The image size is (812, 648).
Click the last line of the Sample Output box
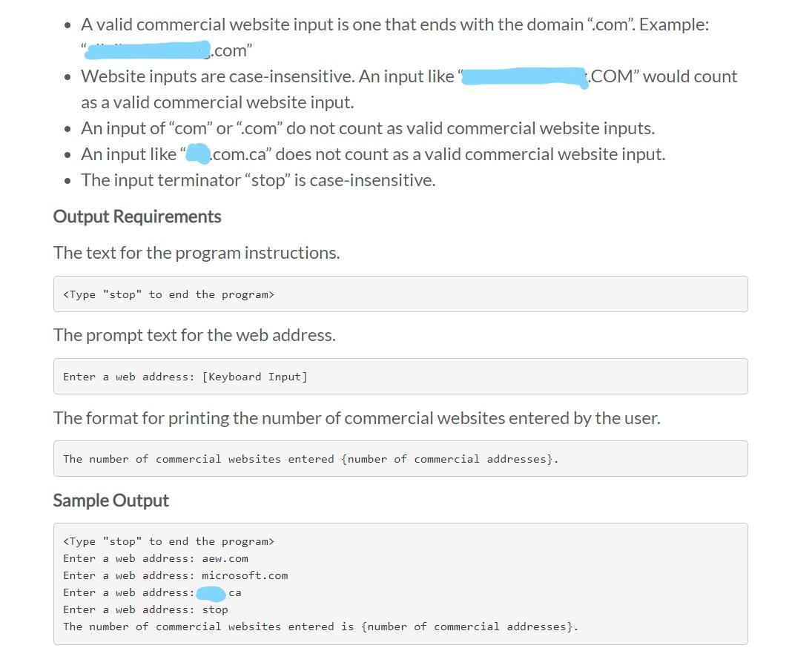[x=320, y=626]
